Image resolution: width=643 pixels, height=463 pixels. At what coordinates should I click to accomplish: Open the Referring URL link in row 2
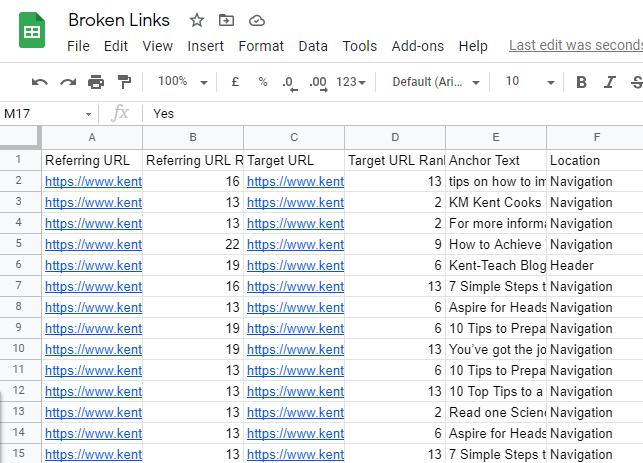point(93,181)
